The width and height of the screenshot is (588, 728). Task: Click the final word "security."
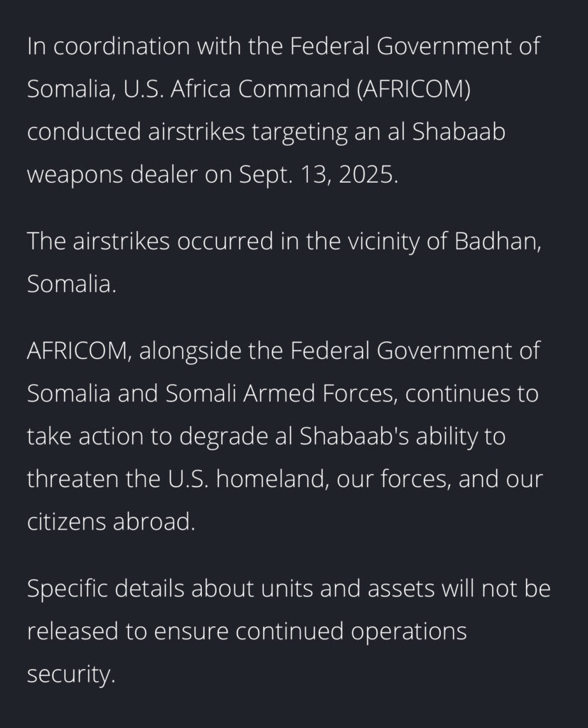pos(70,674)
